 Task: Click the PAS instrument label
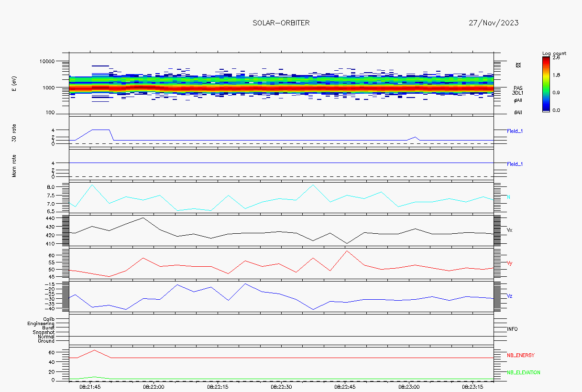(x=518, y=88)
